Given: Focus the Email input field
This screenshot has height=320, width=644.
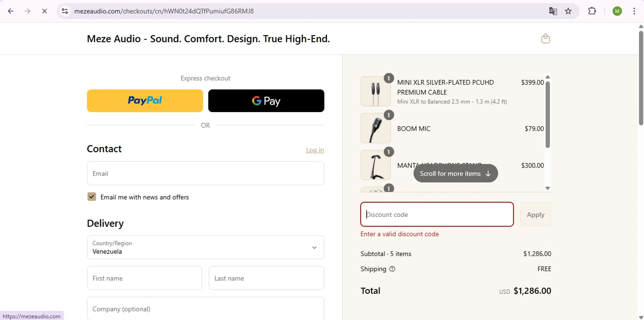Looking at the screenshot, I should pyautogui.click(x=206, y=173).
